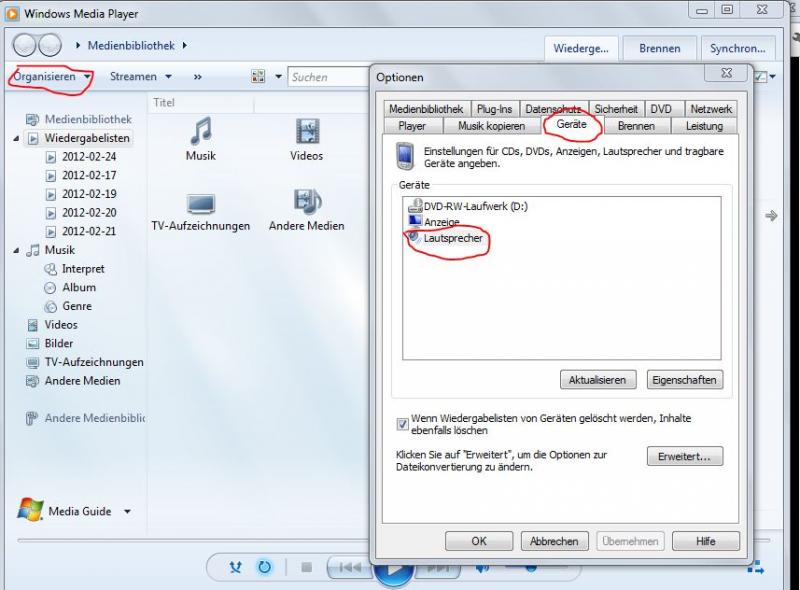
Task: Open Bilder in the navigation tree
Action: click(49, 343)
